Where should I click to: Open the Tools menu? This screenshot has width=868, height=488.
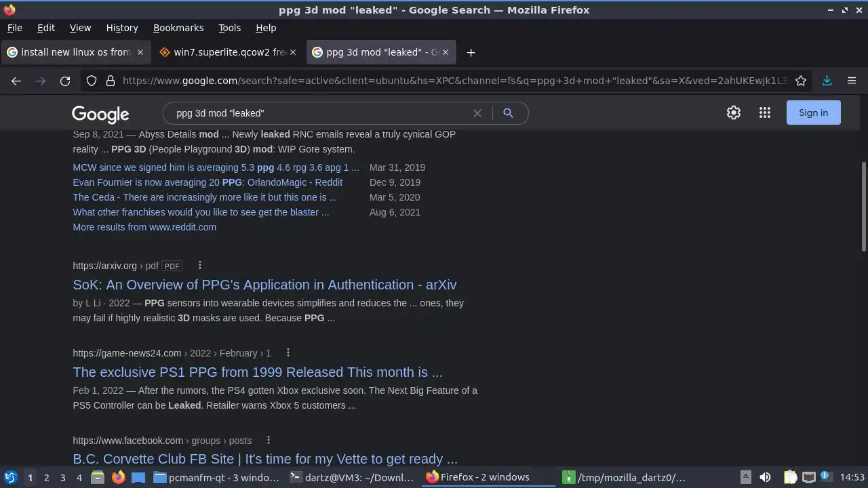pos(230,28)
